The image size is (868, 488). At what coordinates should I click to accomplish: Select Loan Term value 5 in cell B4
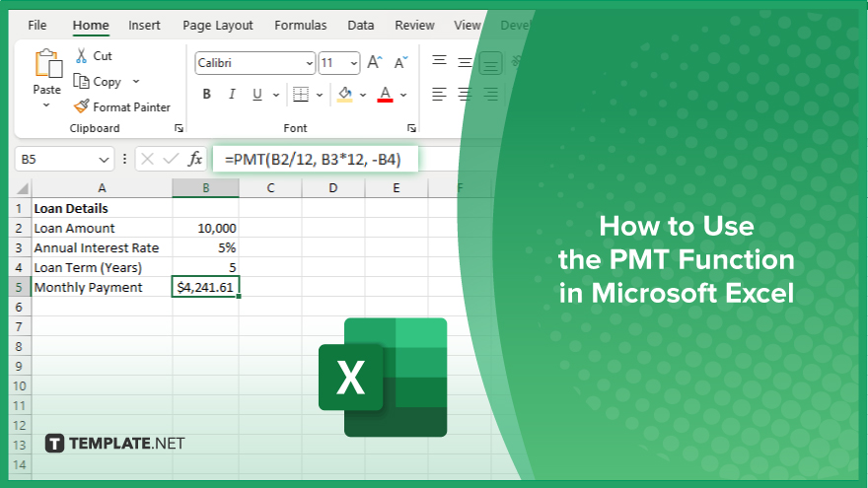point(205,268)
